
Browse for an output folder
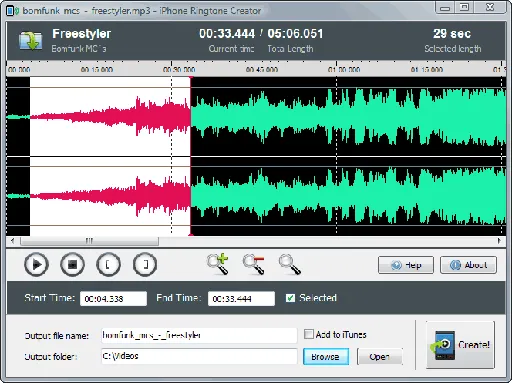[326, 357]
